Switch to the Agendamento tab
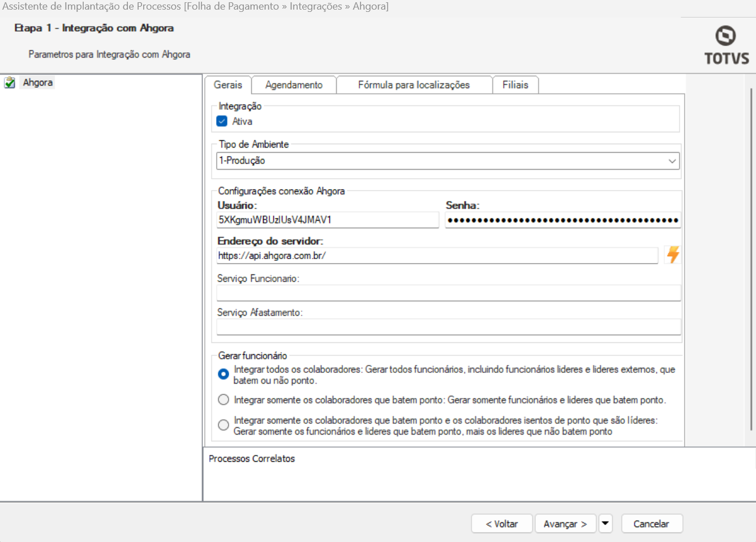This screenshot has width=756, height=542. [294, 85]
